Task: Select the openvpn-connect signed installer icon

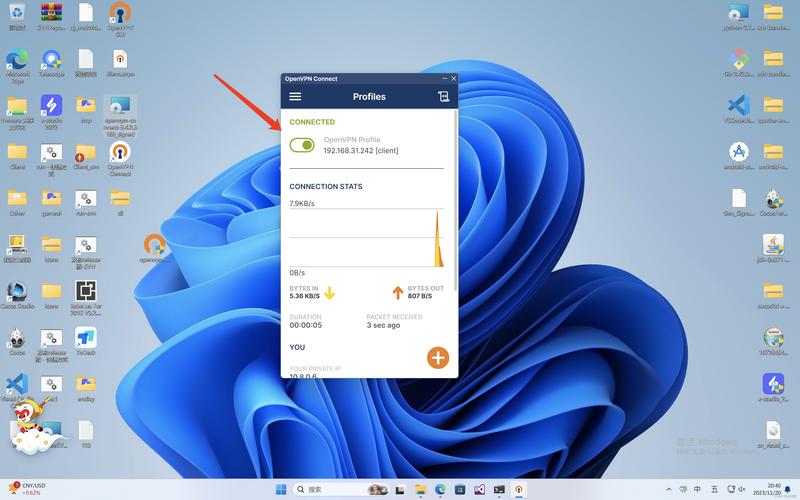Action: [x=120, y=116]
